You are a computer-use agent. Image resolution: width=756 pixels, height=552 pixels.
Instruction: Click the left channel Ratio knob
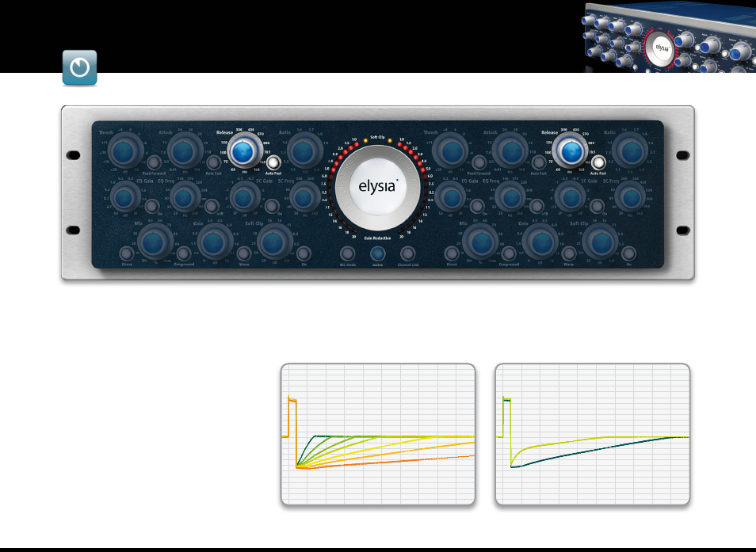(x=304, y=151)
